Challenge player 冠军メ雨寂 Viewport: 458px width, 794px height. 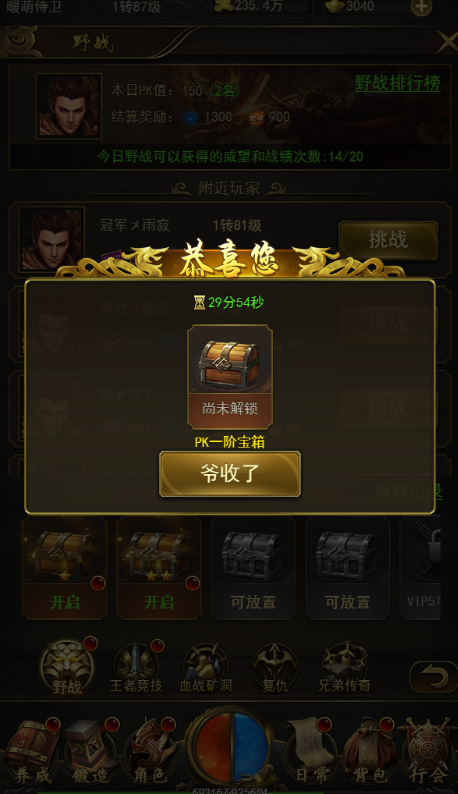(x=388, y=240)
